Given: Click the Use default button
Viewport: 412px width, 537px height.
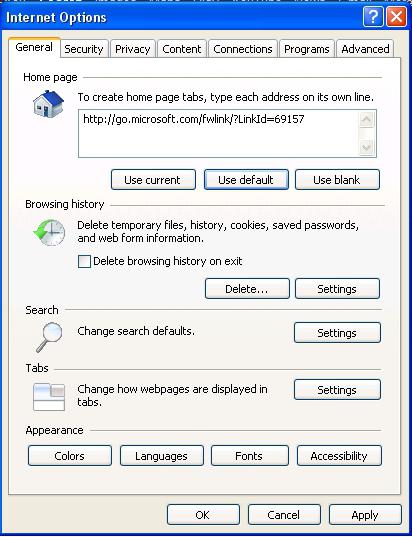Looking at the screenshot, I should (x=246, y=179).
